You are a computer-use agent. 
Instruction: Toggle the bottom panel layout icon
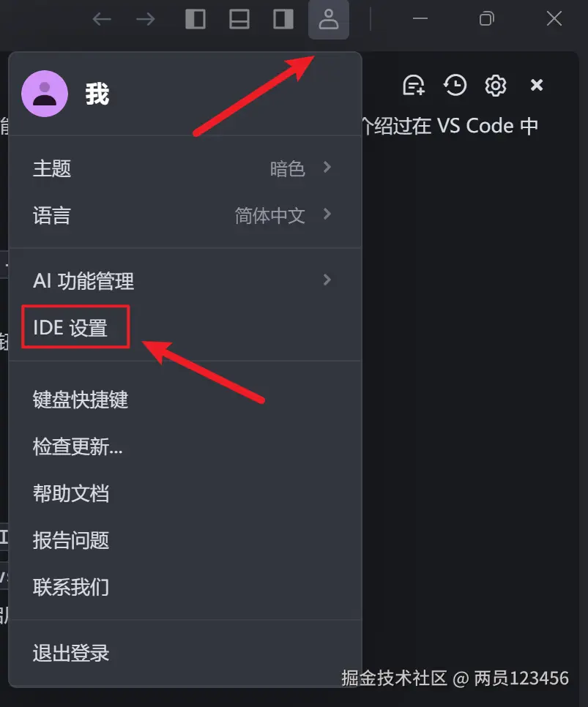(239, 19)
